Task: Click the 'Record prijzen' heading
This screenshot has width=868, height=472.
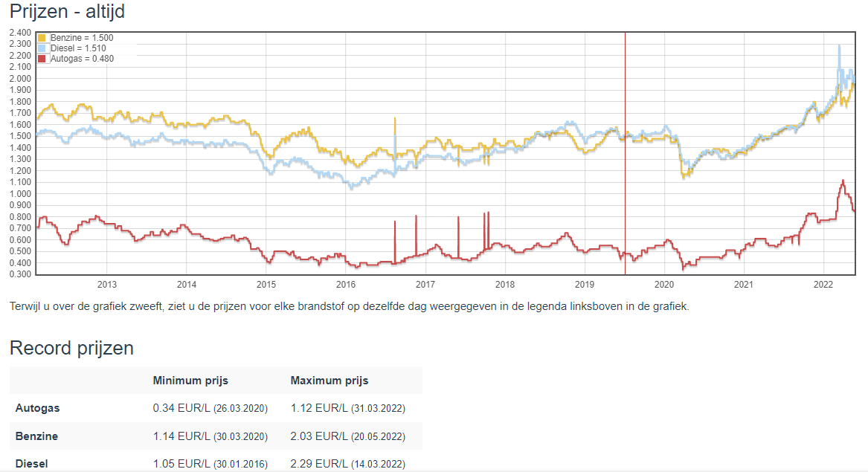Action: (x=71, y=348)
